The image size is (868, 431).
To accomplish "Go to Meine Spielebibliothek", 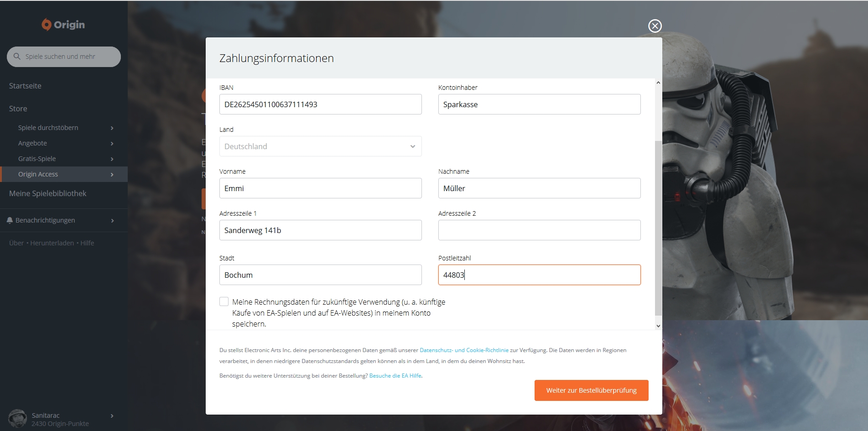I will pos(47,193).
